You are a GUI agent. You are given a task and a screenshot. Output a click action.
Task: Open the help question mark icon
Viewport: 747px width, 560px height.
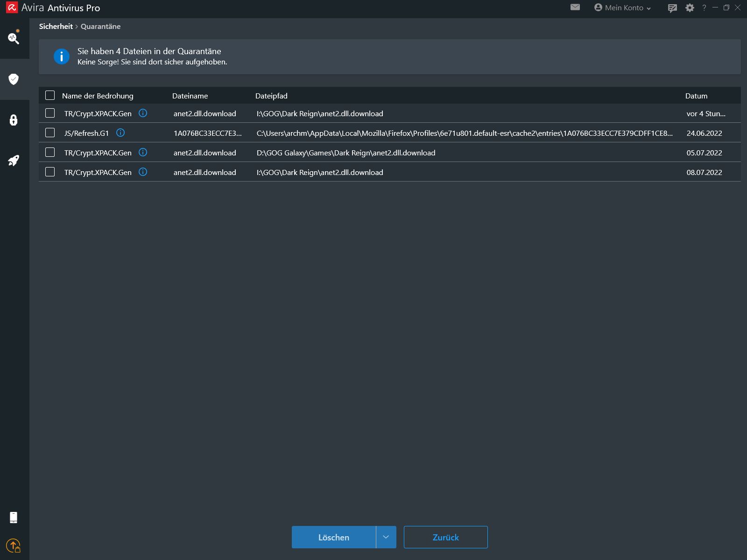pyautogui.click(x=704, y=8)
